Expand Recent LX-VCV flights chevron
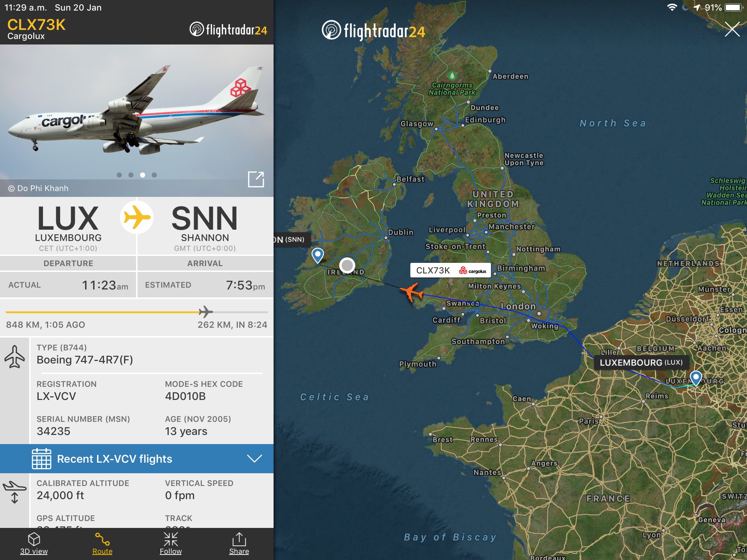The width and height of the screenshot is (747, 560). pos(254,459)
